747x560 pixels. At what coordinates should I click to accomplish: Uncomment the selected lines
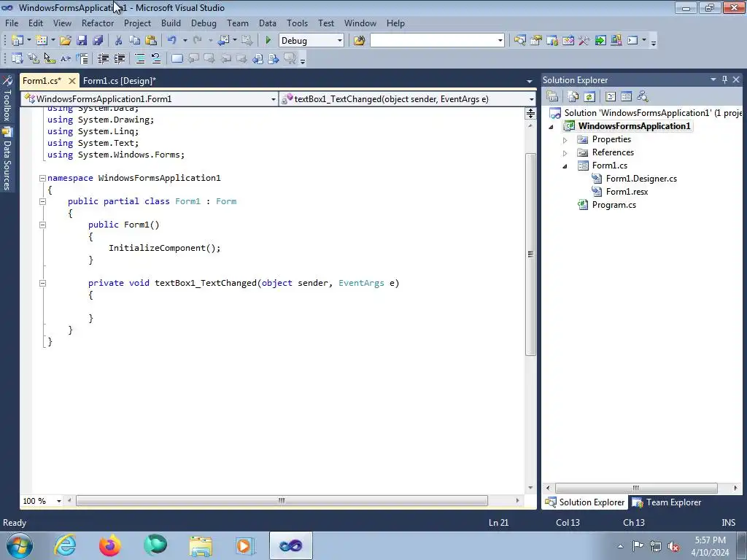156,58
